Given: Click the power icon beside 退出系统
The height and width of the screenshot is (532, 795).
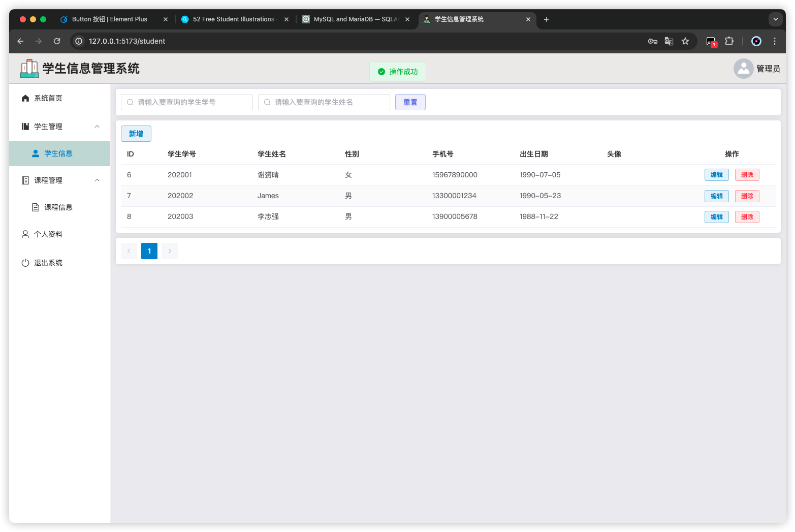Looking at the screenshot, I should [25, 263].
